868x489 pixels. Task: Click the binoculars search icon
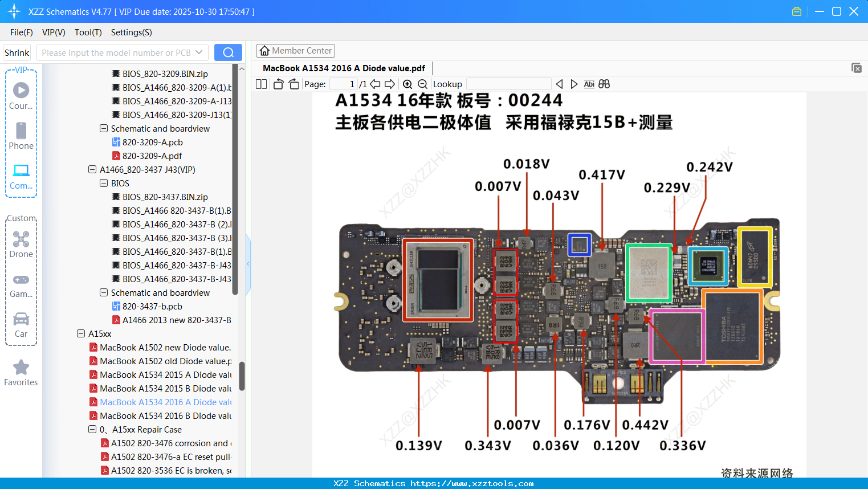pos(604,84)
